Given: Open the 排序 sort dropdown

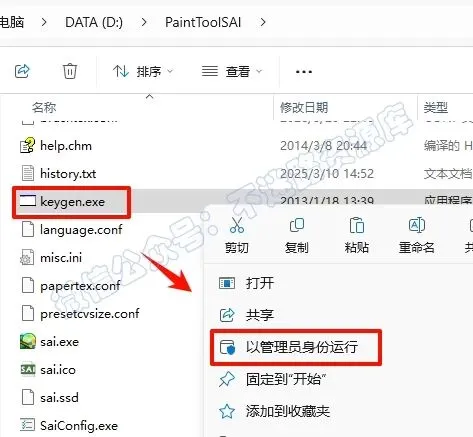Looking at the screenshot, I should [x=143, y=71].
